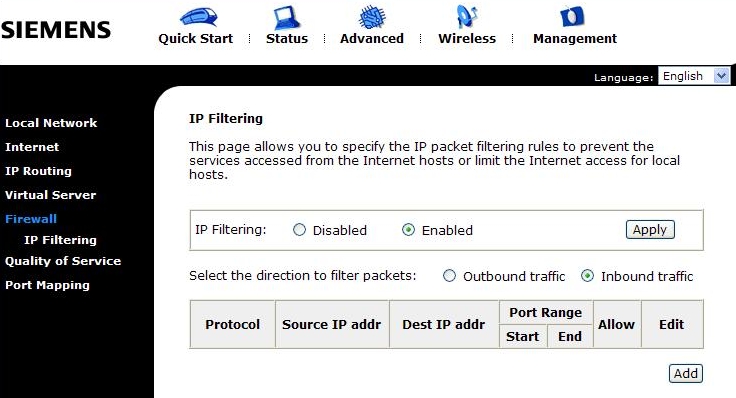Click the Wireless satellite dish icon
Viewport: 736px width, 398px height.
click(467, 17)
